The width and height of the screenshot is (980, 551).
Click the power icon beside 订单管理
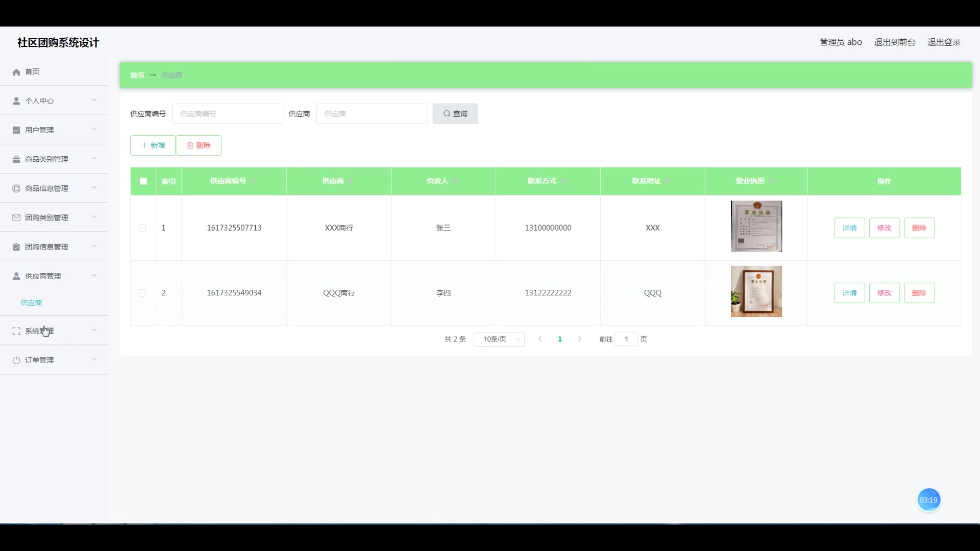pos(16,360)
